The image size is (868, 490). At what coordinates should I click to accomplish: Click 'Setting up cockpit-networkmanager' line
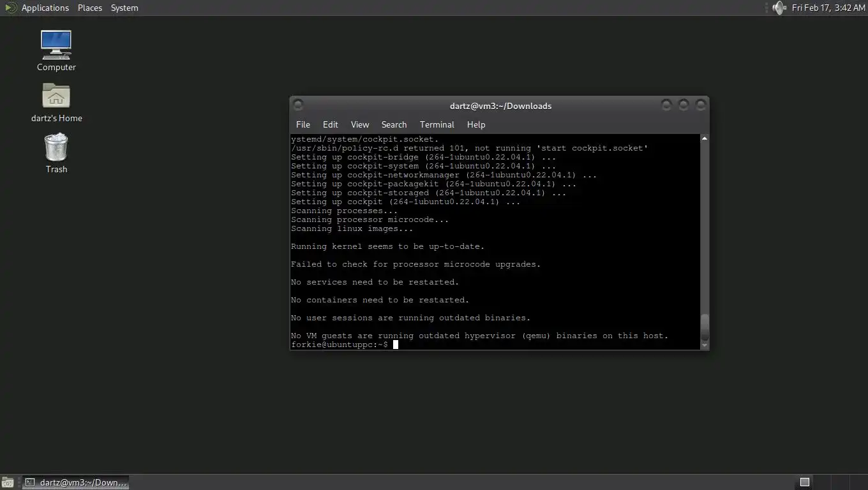coord(444,175)
